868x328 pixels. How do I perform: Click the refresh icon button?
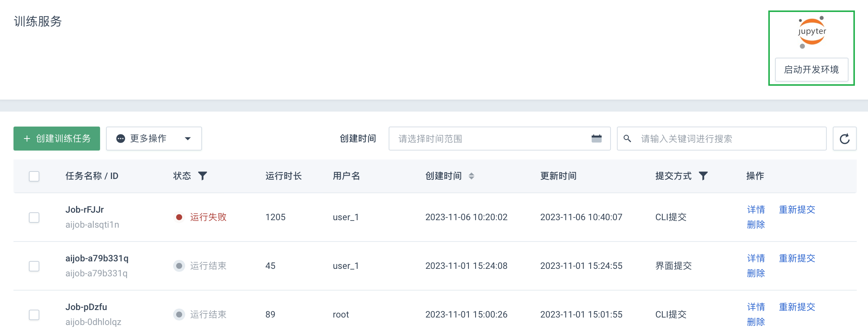pos(844,139)
